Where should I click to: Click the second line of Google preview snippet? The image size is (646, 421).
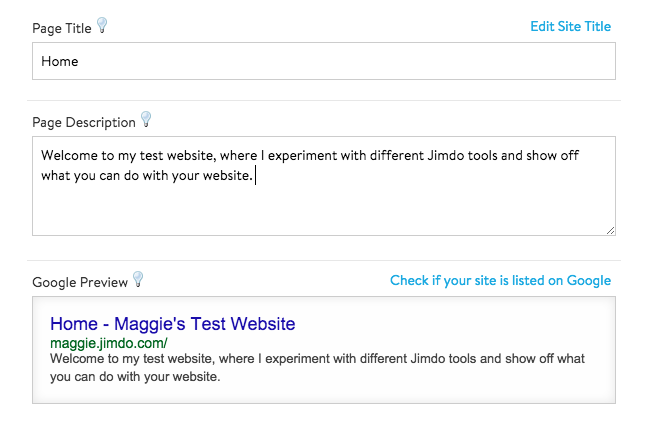click(x=134, y=377)
